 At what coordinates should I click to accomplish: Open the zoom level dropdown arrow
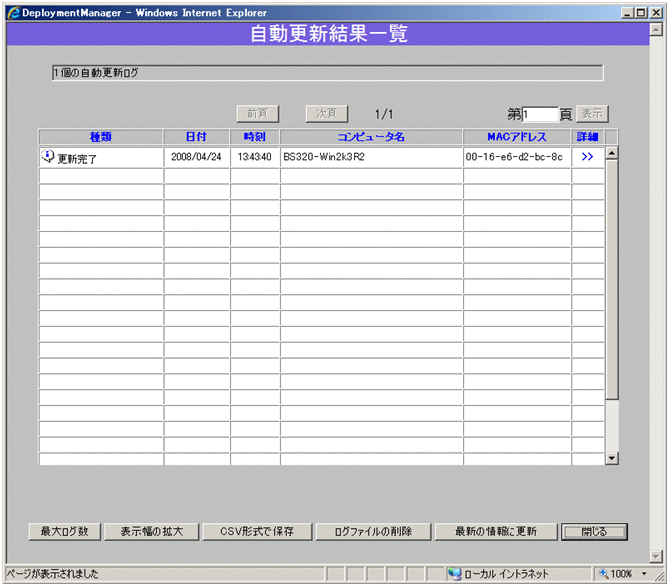coord(644,574)
